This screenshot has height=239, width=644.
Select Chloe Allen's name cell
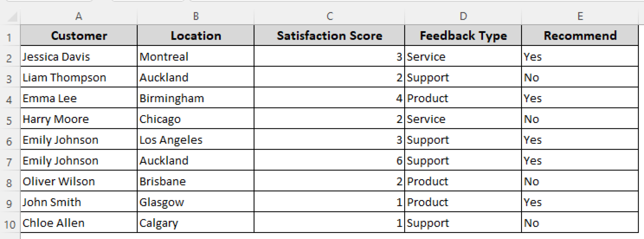point(79,223)
